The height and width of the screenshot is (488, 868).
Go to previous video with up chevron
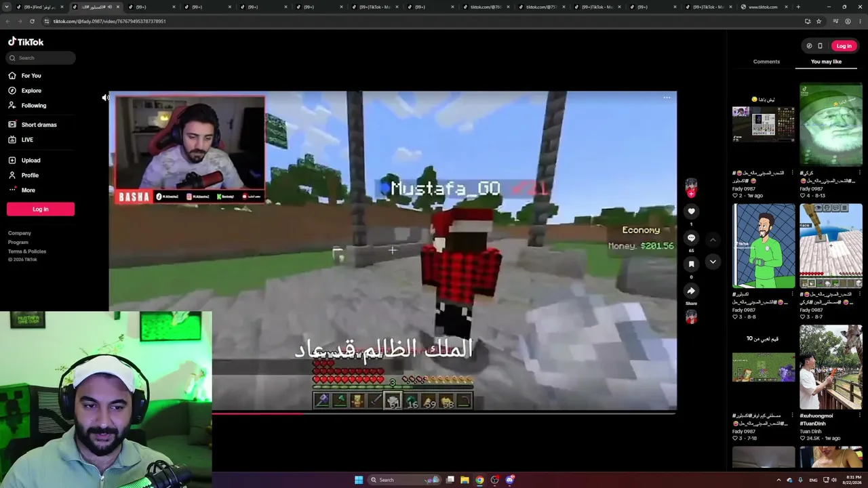(x=713, y=240)
